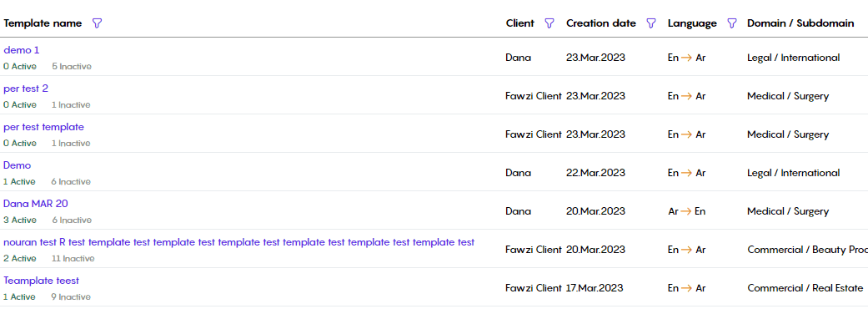This screenshot has width=868, height=314.
Task: Filter the list by Client
Action: coord(549,23)
